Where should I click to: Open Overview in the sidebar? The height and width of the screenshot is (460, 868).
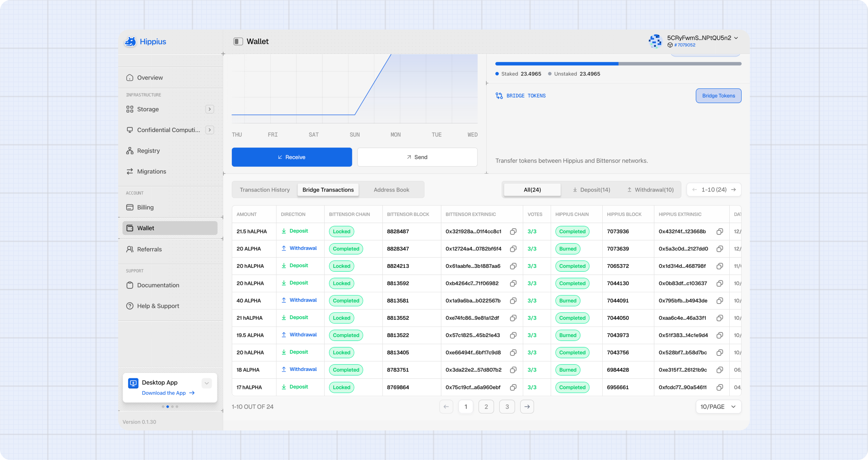[170, 78]
